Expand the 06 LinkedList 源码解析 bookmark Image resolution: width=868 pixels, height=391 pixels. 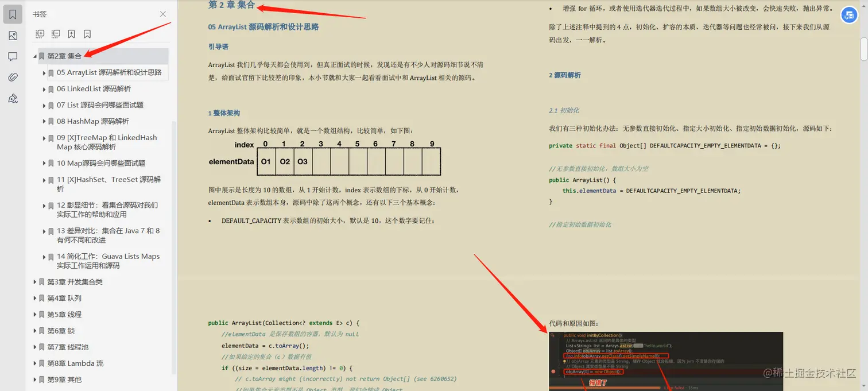(44, 89)
